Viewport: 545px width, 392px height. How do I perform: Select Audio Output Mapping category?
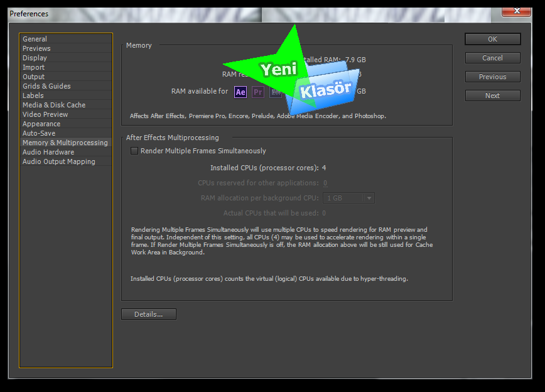(59, 161)
